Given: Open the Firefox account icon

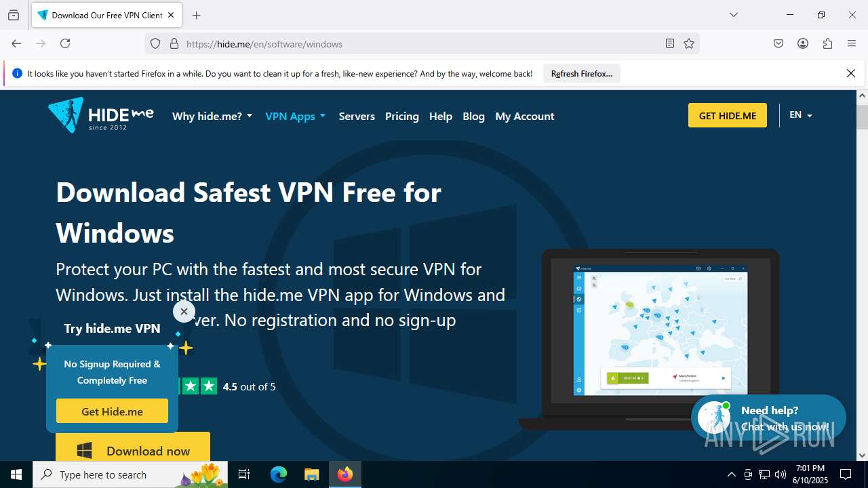Looking at the screenshot, I should point(803,43).
